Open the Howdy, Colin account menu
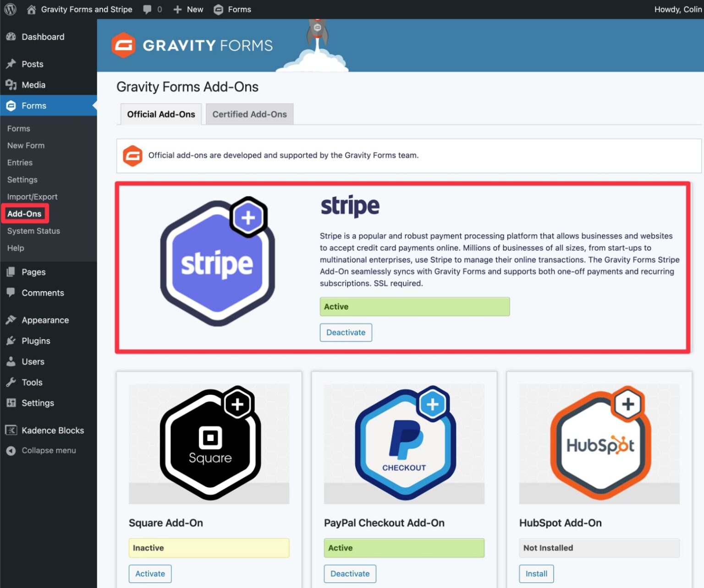 [x=678, y=9]
